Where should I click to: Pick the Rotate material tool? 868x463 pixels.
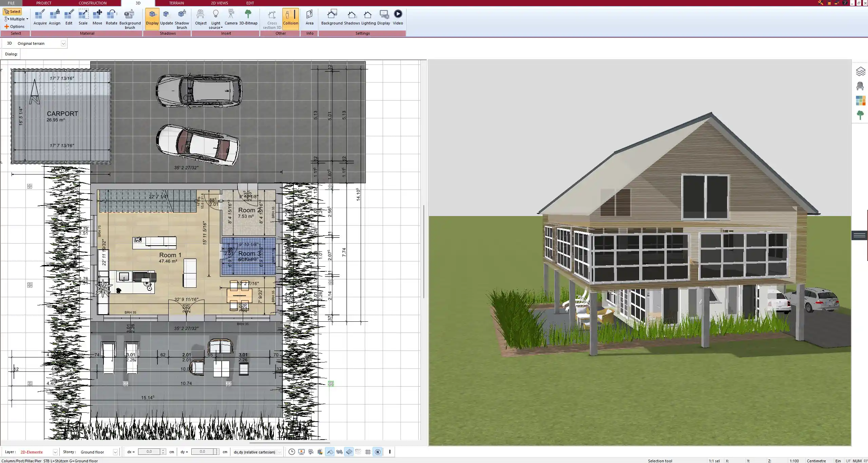(112, 18)
